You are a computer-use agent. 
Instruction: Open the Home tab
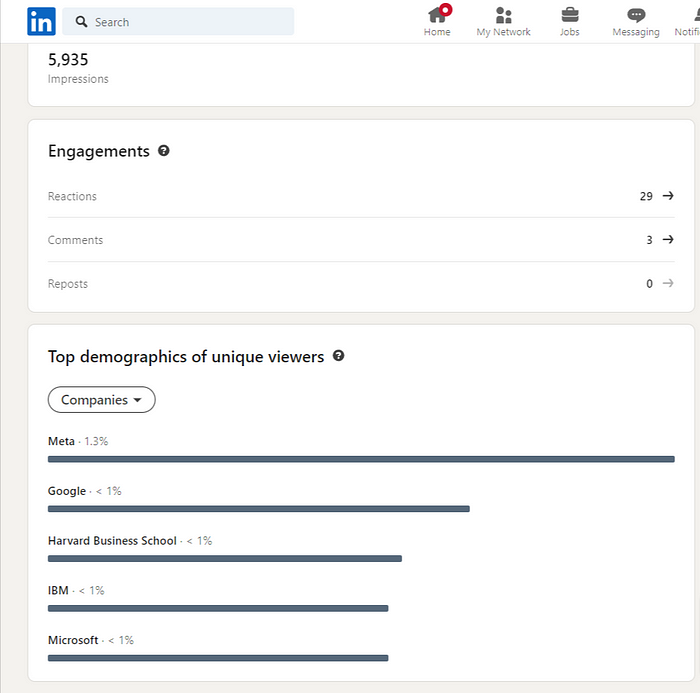[437, 21]
